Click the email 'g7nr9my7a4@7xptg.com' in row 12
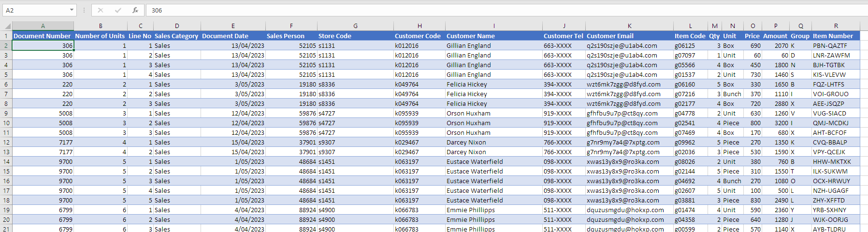Image resolution: width=868 pixels, height=232 pixels. tap(630, 142)
